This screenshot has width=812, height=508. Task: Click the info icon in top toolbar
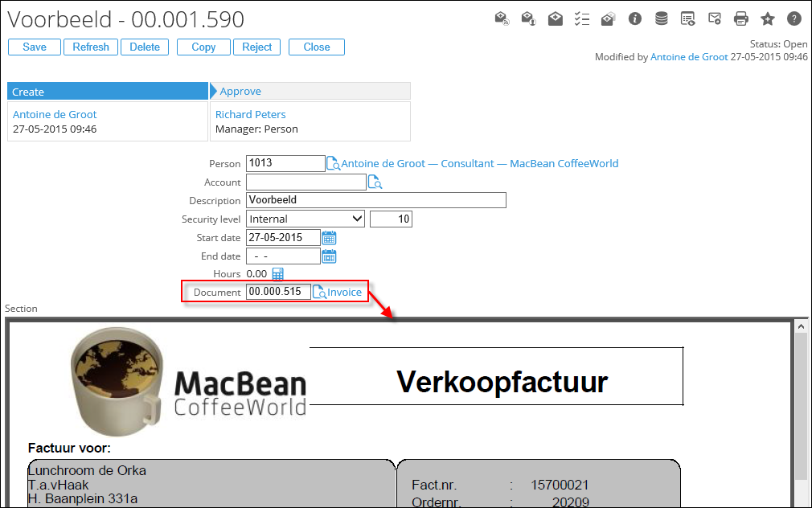tap(635, 18)
